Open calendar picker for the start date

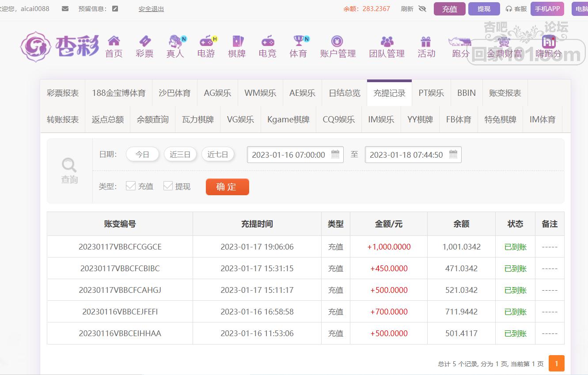pyautogui.click(x=335, y=154)
